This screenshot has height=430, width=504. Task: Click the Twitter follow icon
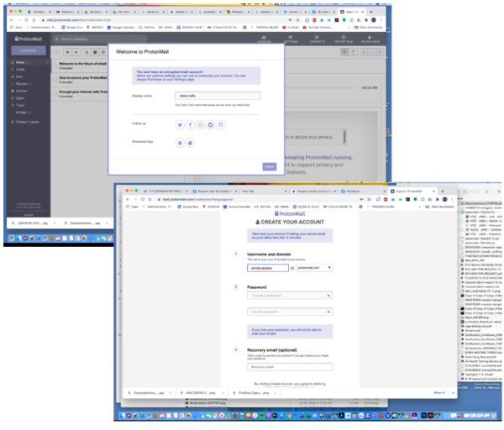click(x=180, y=124)
